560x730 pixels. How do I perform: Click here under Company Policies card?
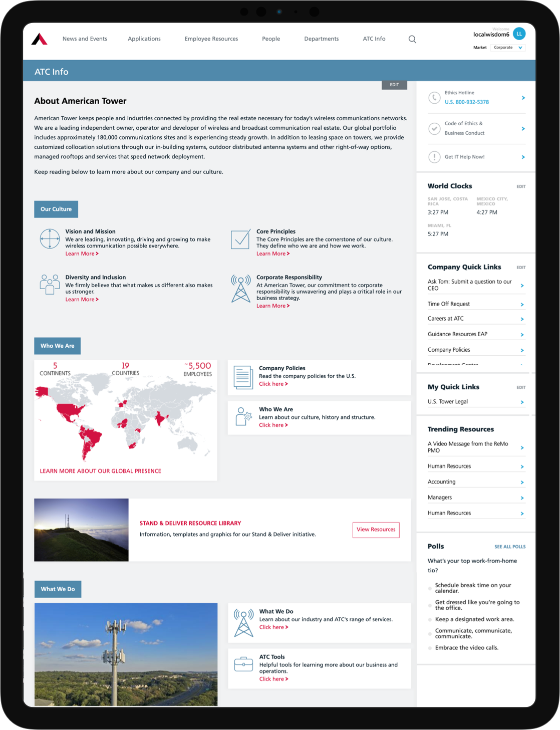273,384
